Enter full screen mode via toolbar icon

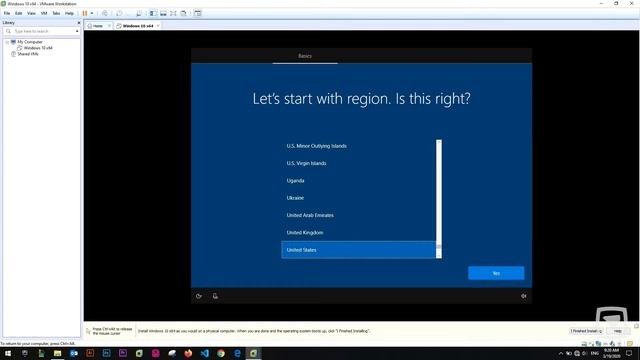point(173,13)
